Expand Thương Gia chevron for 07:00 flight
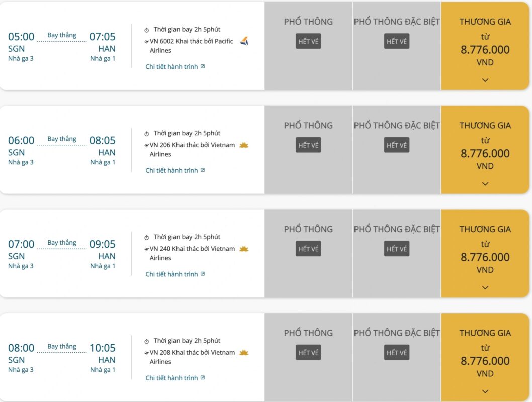This screenshot has height=402, width=532. [485, 288]
